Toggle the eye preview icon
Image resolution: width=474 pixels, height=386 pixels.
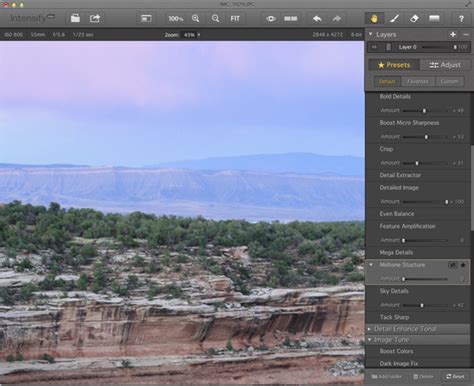click(x=271, y=19)
